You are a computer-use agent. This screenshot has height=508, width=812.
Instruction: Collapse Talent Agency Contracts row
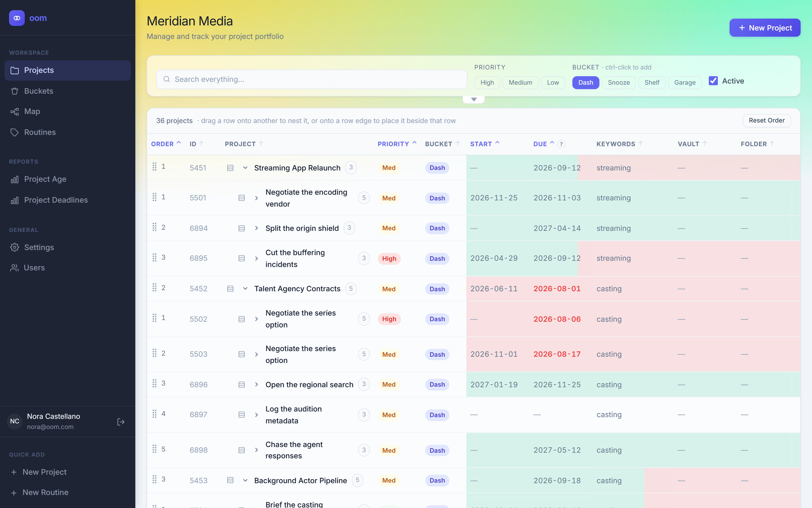pyautogui.click(x=245, y=289)
